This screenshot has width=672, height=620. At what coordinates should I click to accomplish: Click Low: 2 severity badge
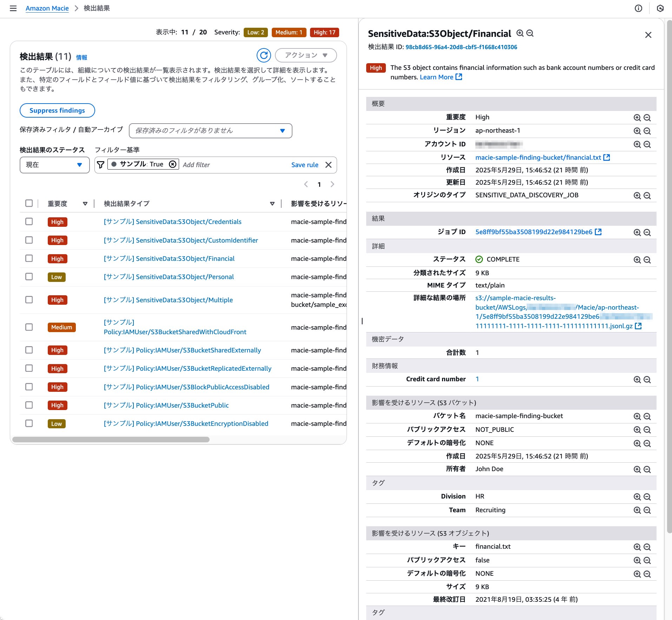[x=256, y=32]
